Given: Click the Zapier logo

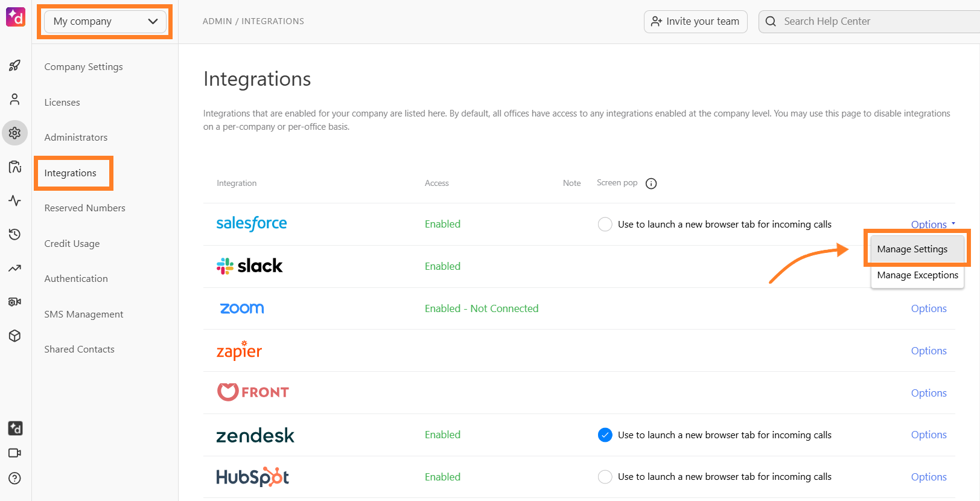Looking at the screenshot, I should (239, 350).
